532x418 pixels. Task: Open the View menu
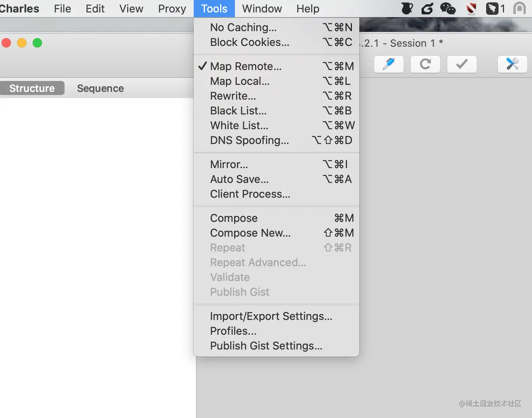pyautogui.click(x=131, y=9)
